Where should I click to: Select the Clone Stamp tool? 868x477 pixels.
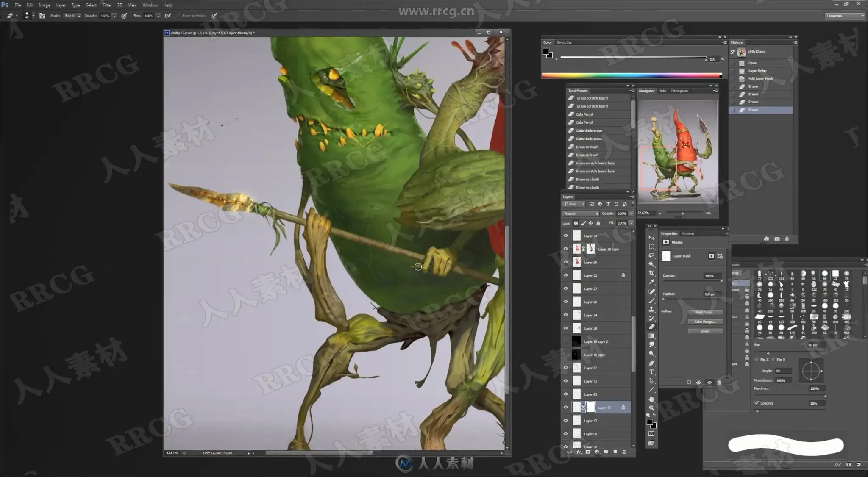click(x=651, y=309)
